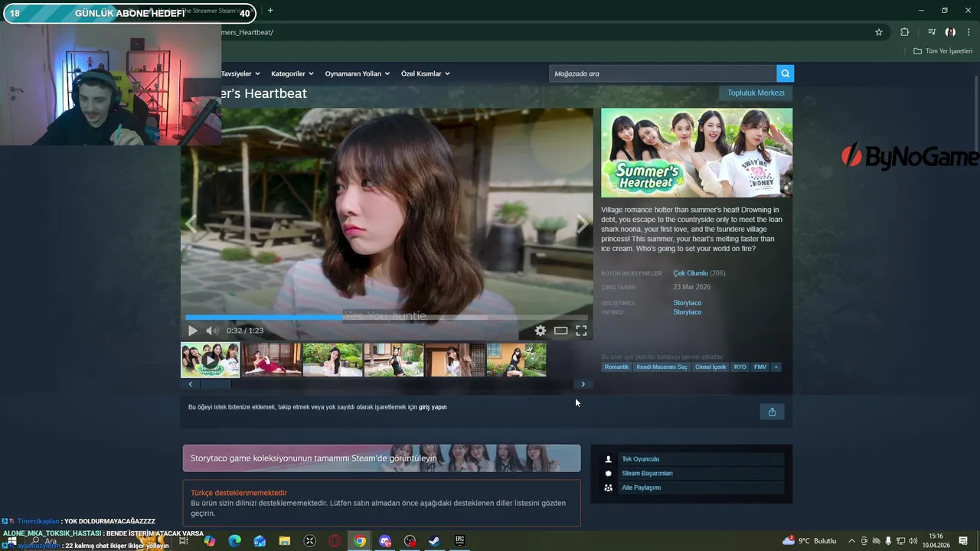
Task: Expand Özel Kısımlar dropdown
Action: (x=426, y=73)
